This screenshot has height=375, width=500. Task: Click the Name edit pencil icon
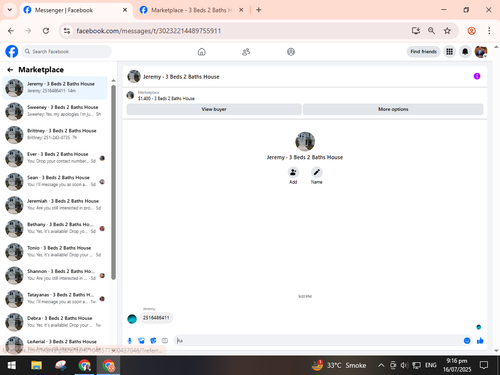click(316, 172)
